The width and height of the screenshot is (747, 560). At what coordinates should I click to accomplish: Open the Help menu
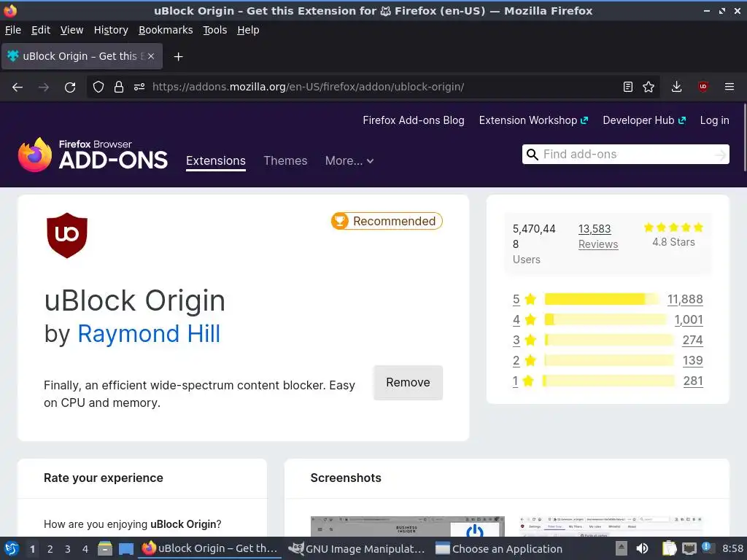(248, 30)
